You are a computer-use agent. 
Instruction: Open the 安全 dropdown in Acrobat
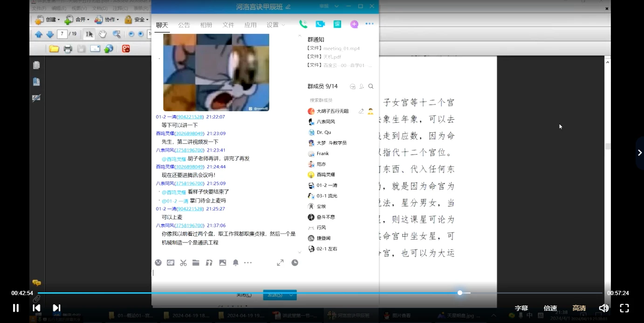point(137,20)
